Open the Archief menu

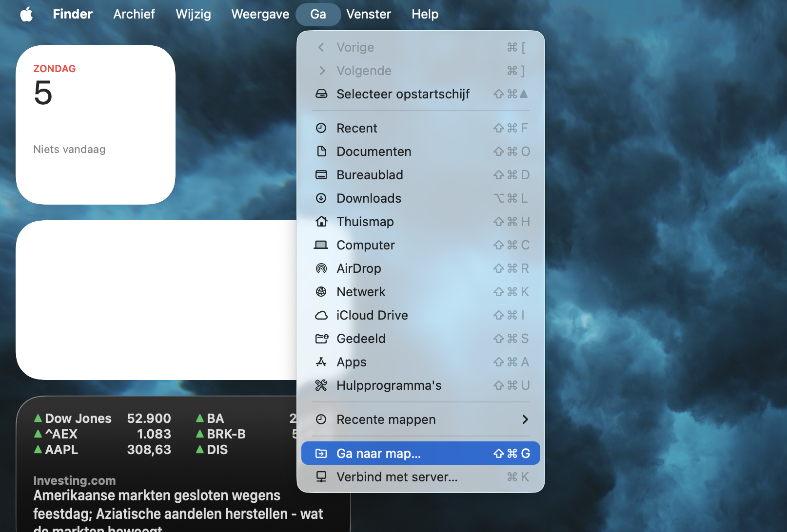[134, 14]
